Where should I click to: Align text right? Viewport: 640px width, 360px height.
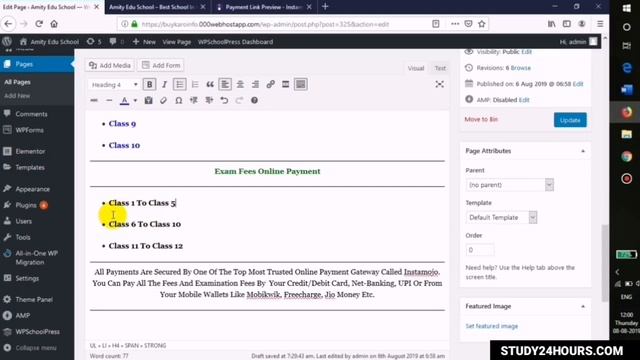tap(255, 84)
